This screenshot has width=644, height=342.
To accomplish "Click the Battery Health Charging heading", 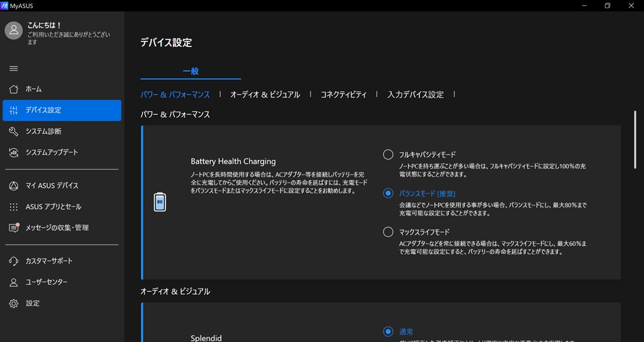I will click(x=233, y=162).
